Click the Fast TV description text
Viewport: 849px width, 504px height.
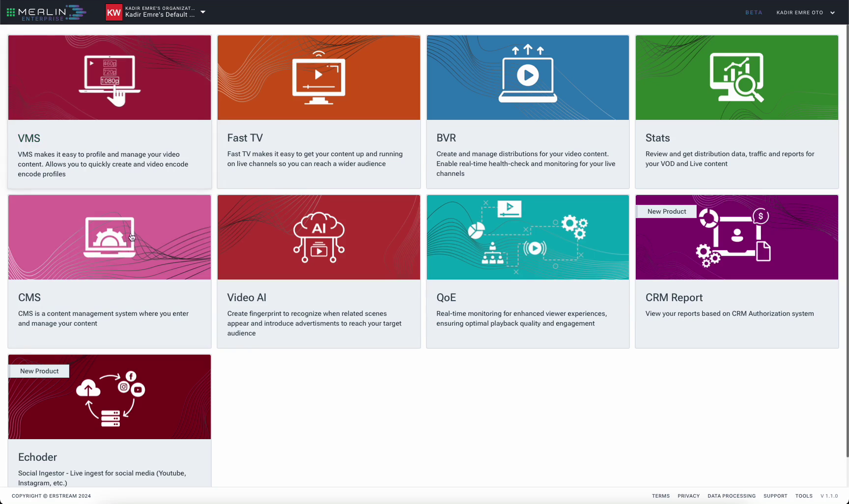tap(315, 159)
